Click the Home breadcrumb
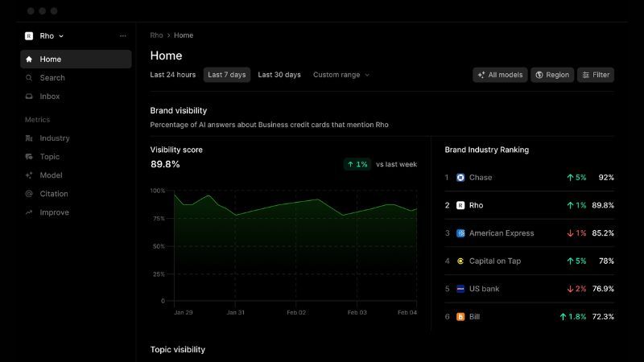644x362 pixels. [184, 35]
